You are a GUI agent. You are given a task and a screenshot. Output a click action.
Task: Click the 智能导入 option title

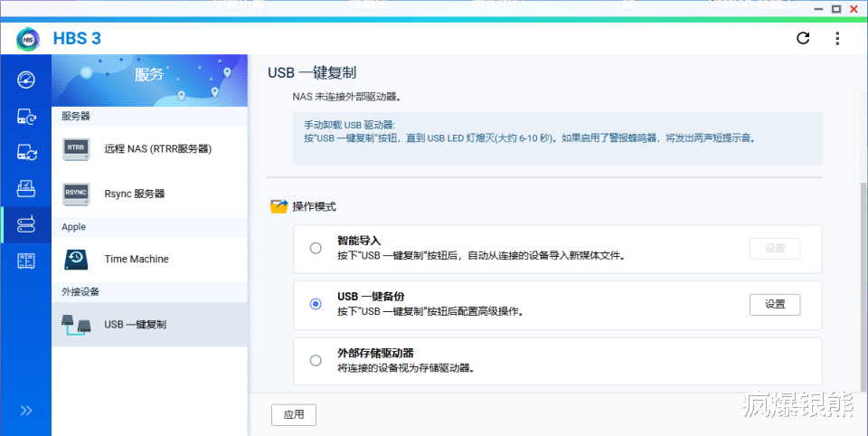point(359,241)
